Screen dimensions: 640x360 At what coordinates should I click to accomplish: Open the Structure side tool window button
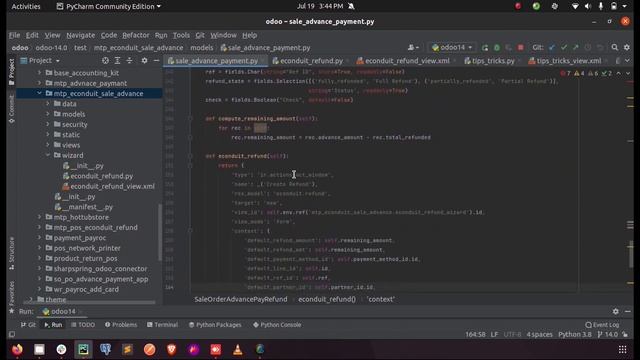coord(11,253)
